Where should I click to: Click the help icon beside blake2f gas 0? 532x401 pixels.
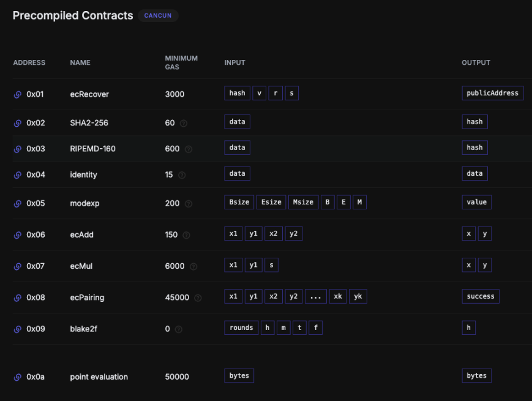[179, 329]
